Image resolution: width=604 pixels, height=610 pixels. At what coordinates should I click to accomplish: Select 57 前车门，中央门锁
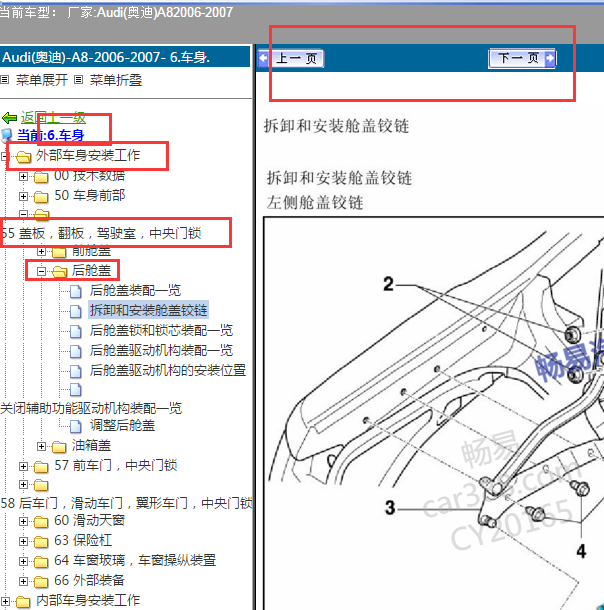pos(116,465)
